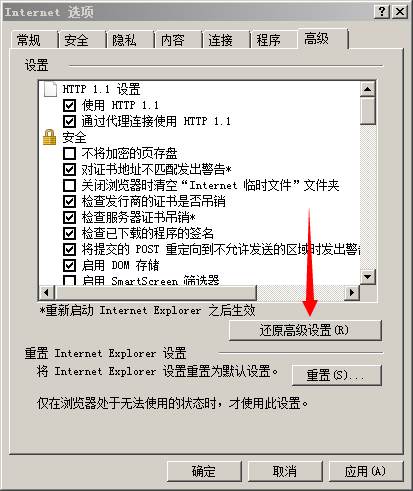Screen dimensions: 413x491
Task: Toggle 启用 DOM 存储 checkbox
Action: point(69,265)
